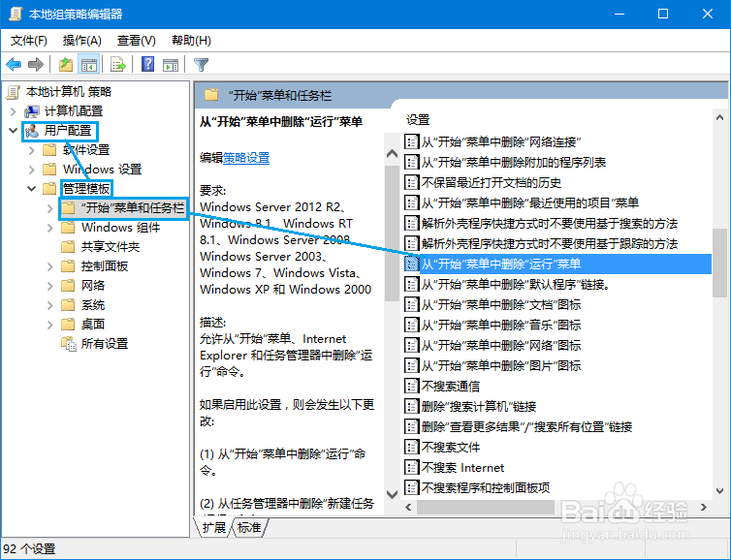The height and width of the screenshot is (560, 731).
Task: Click the 计算机配置 computer icon
Action: [x=32, y=111]
